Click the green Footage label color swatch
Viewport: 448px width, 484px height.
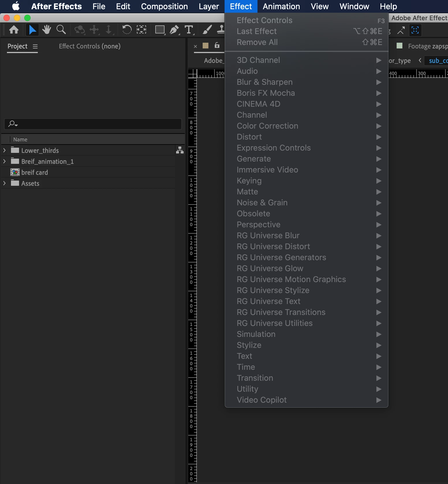tap(400, 46)
